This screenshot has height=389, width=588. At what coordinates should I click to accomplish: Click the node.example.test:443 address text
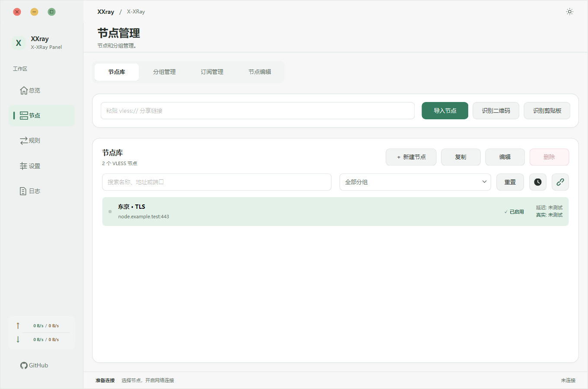pos(144,217)
